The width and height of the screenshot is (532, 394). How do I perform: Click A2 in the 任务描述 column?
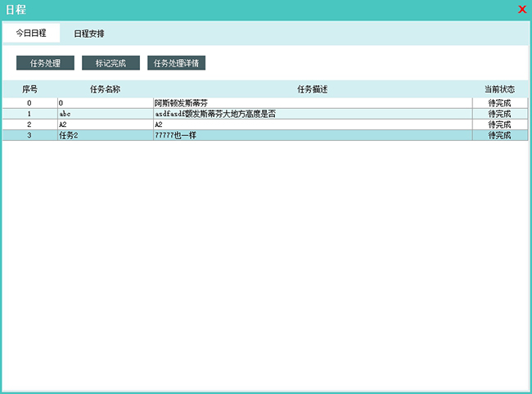click(x=160, y=125)
